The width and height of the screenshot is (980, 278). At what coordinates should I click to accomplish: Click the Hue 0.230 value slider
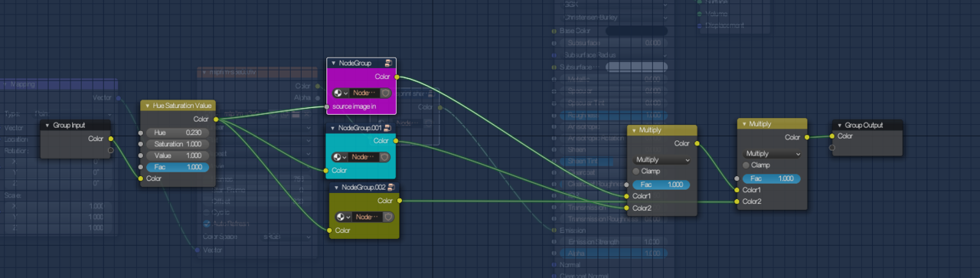(178, 132)
